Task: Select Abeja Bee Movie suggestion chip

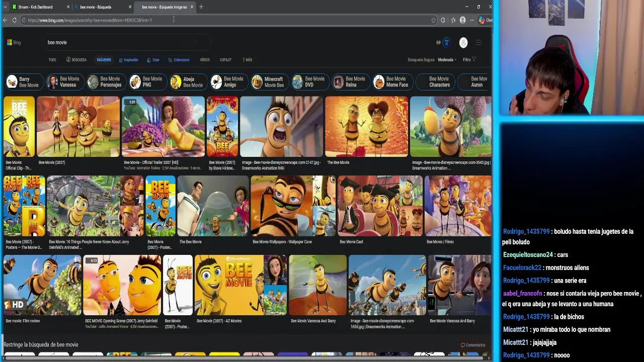Action: (x=187, y=82)
